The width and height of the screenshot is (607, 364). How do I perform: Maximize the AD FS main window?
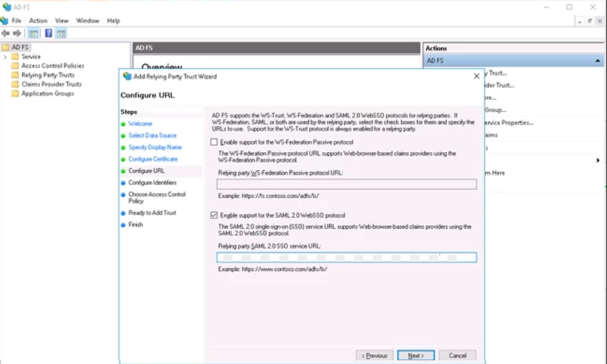(x=569, y=7)
